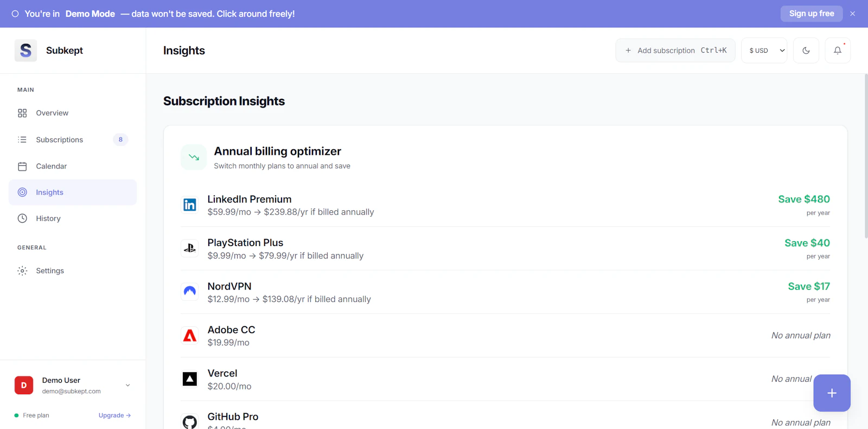Click NordVPN title
The height and width of the screenshot is (429, 868).
[229, 286]
